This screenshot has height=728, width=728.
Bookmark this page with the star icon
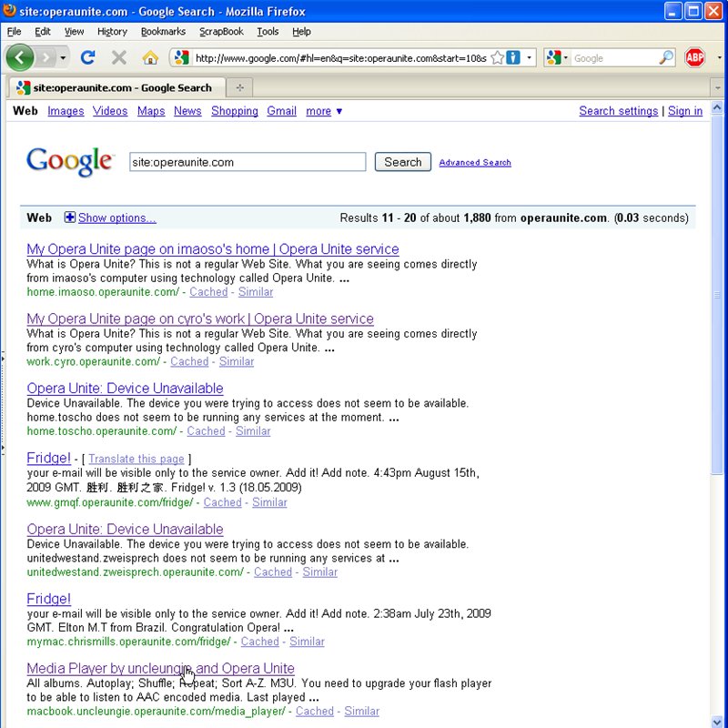(x=497, y=57)
